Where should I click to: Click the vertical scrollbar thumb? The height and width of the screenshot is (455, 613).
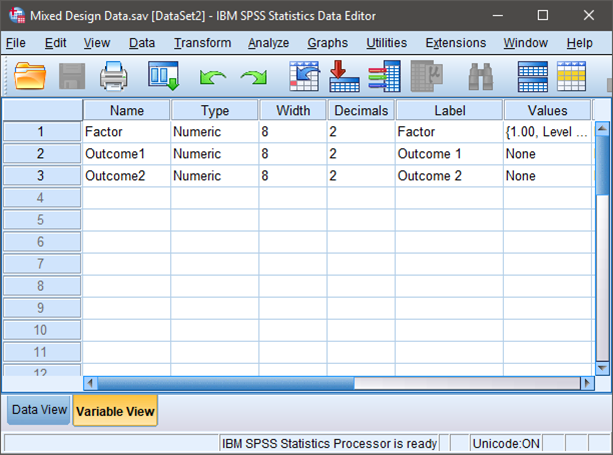tap(602, 165)
